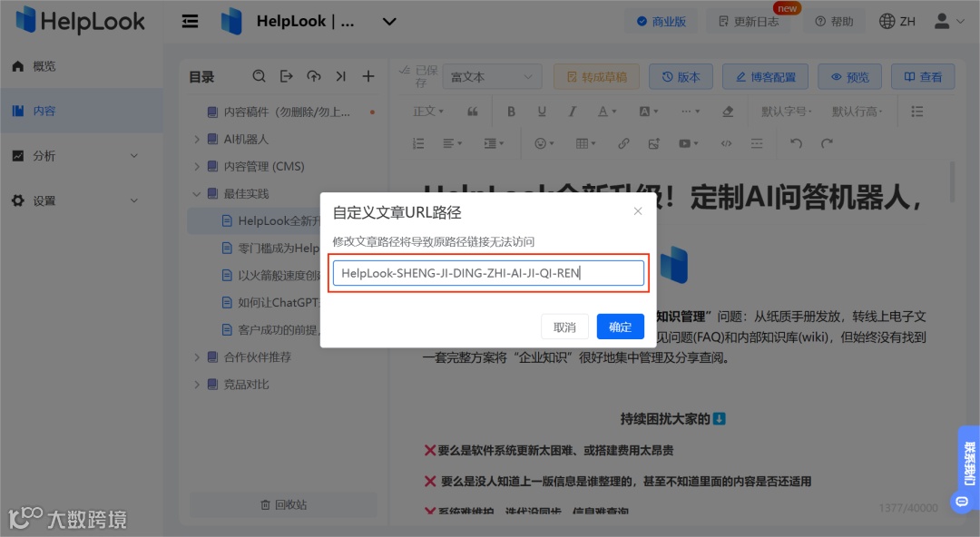980x537 pixels.
Task: Click the undo icon in the editor toolbar
Action: [x=797, y=142]
